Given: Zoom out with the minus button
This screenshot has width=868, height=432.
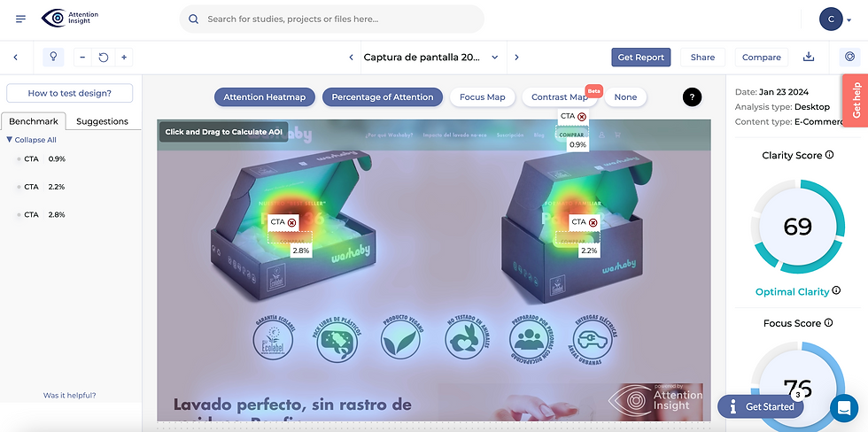Looking at the screenshot, I should 82,57.
